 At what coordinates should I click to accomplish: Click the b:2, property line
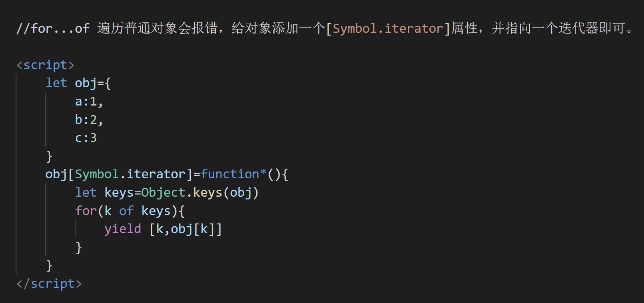tap(89, 120)
